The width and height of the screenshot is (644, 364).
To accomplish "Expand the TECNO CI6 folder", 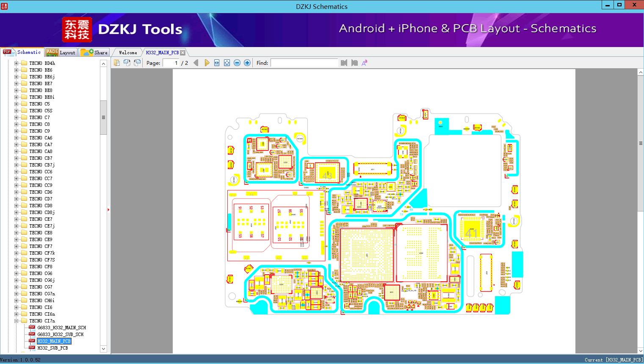I will 17,307.
